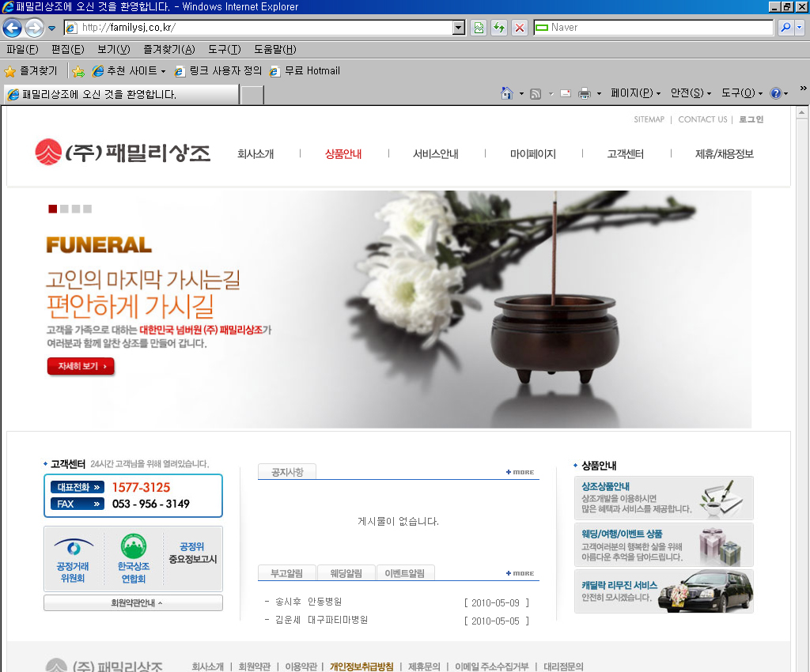The image size is (810, 672).
Task: Stop loading with the red X icon
Action: pyautogui.click(x=520, y=28)
